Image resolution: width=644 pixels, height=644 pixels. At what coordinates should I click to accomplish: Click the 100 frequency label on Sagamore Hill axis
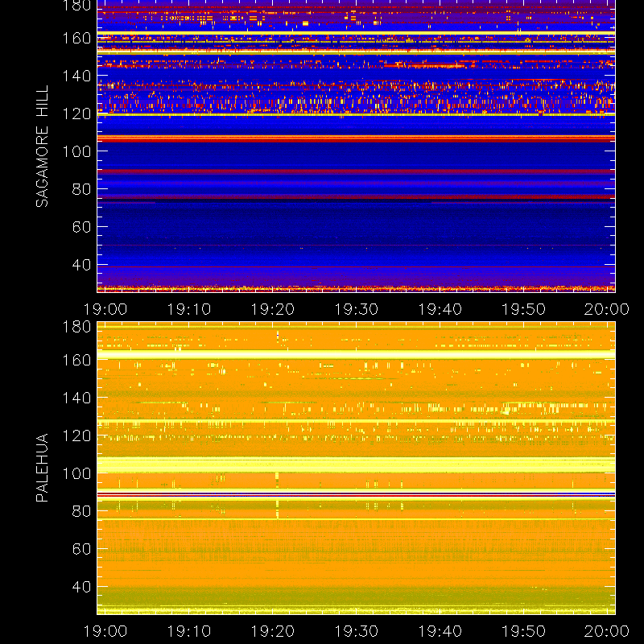[x=76, y=151]
